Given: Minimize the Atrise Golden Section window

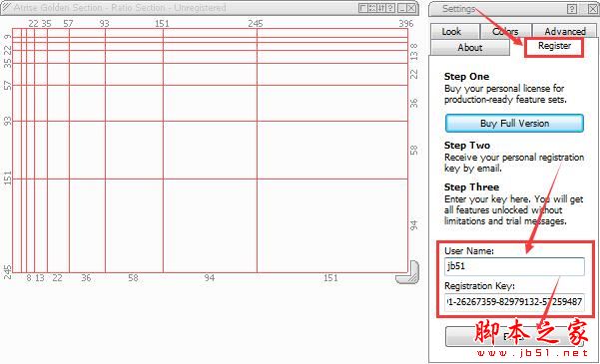Looking at the screenshot, I should (402, 8).
